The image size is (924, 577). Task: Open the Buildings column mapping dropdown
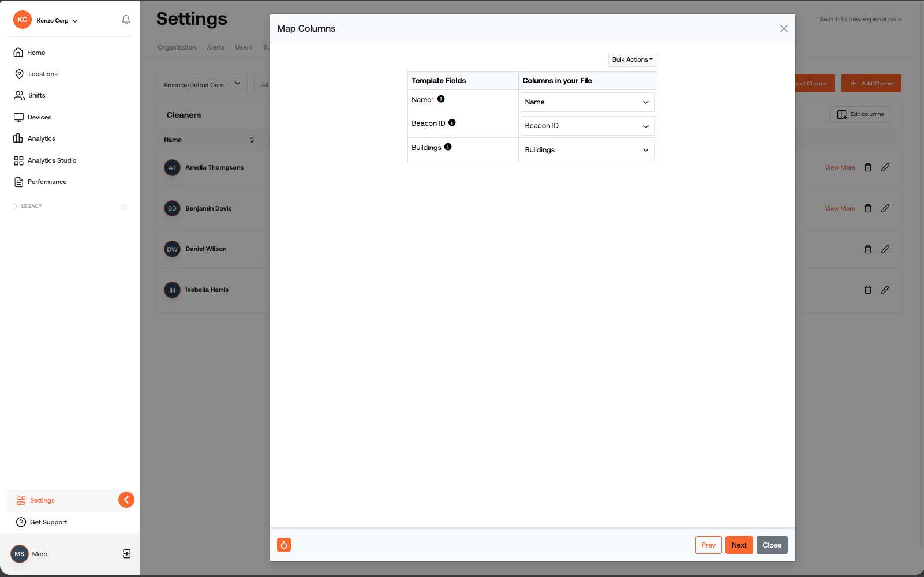coord(588,150)
